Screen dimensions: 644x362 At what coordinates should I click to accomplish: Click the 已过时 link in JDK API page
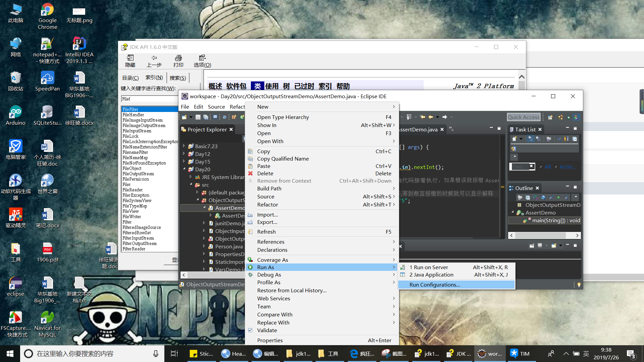click(x=304, y=86)
